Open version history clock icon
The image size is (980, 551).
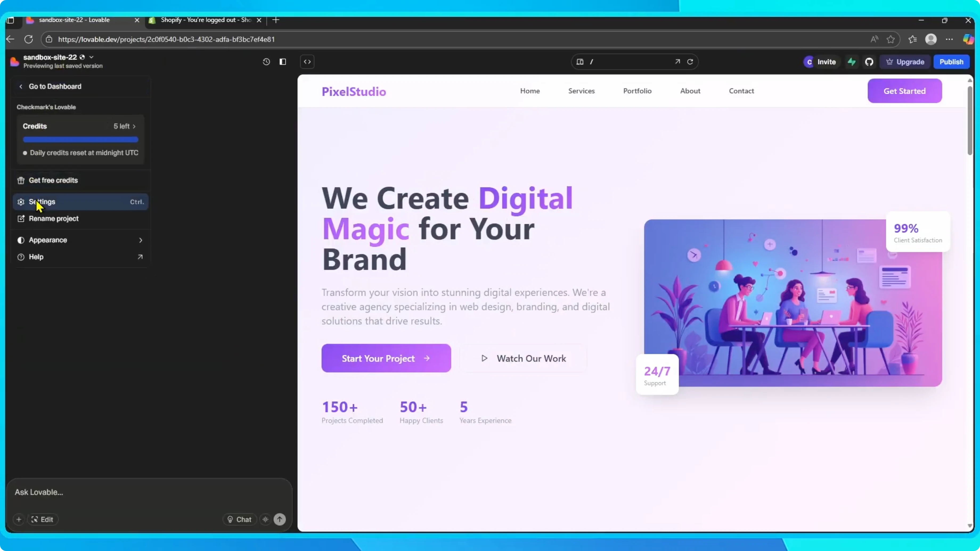266,61
